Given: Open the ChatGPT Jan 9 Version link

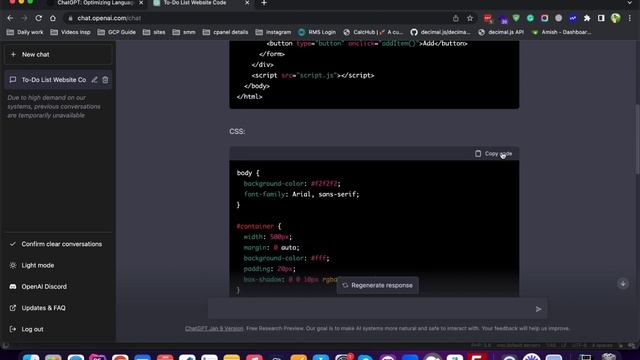Looking at the screenshot, I should (x=214, y=329).
